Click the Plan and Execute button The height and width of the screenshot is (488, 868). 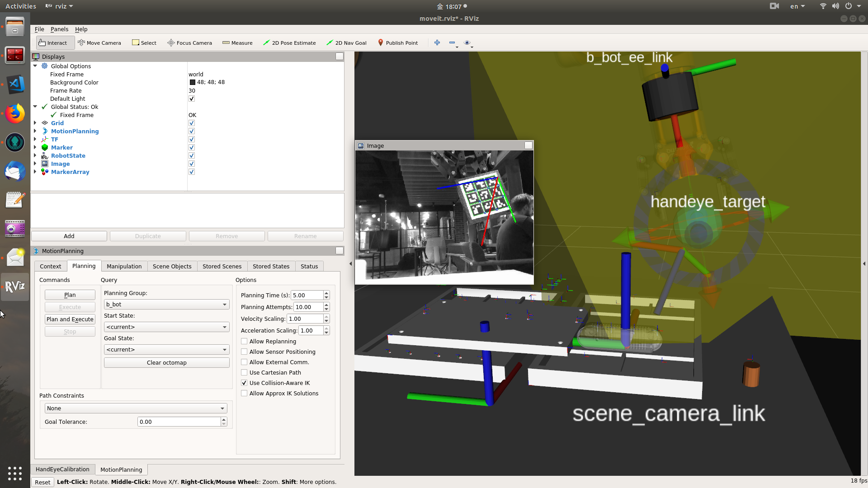(x=70, y=319)
